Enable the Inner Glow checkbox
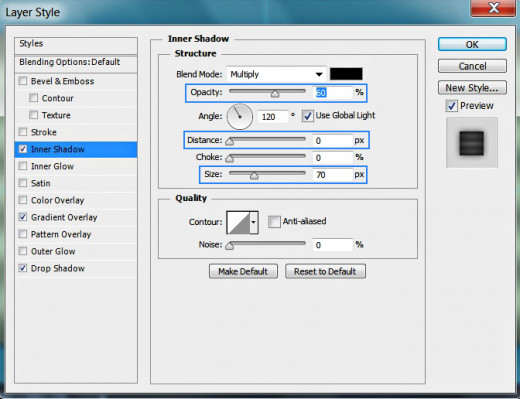Screen dimensions: 520x399 click(23, 166)
